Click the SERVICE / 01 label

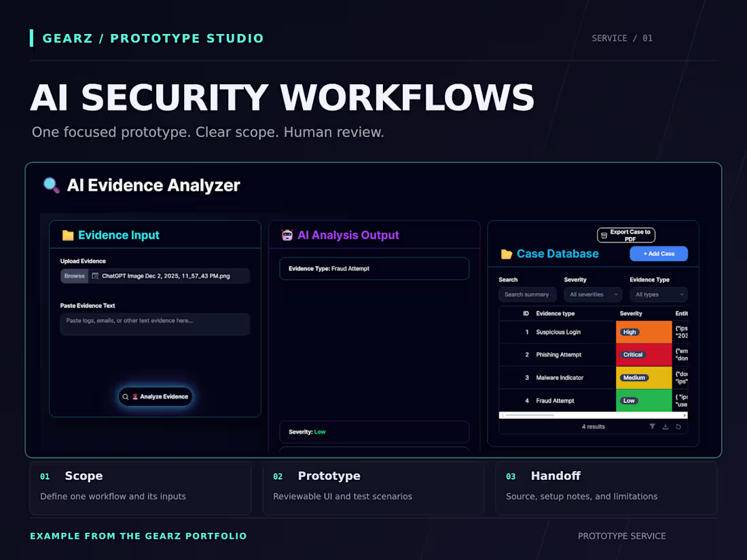coord(622,38)
